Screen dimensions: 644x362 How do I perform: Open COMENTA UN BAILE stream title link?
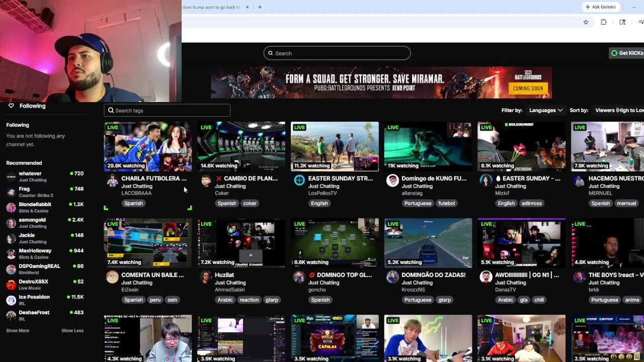coord(152,275)
